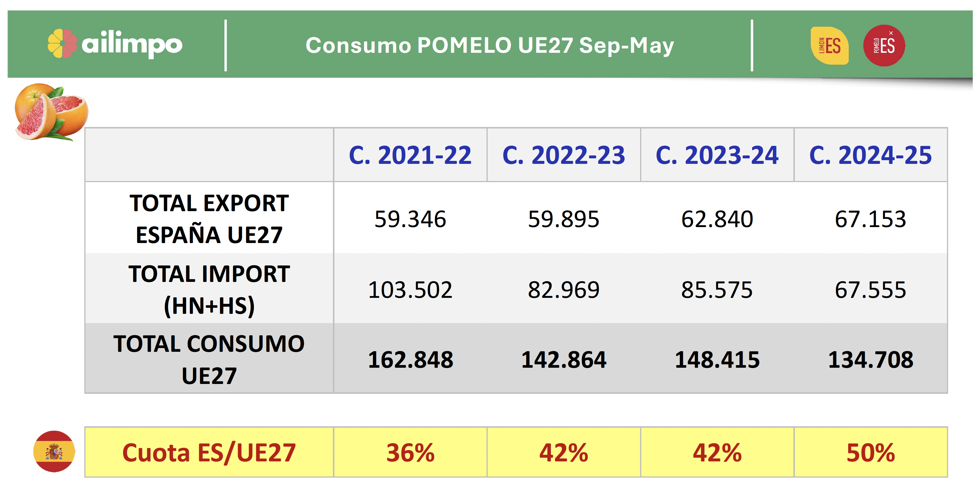Click the slide title Consumo POMELO UE27 Sep-May
This screenshot has width=980, height=493.
[489, 45]
